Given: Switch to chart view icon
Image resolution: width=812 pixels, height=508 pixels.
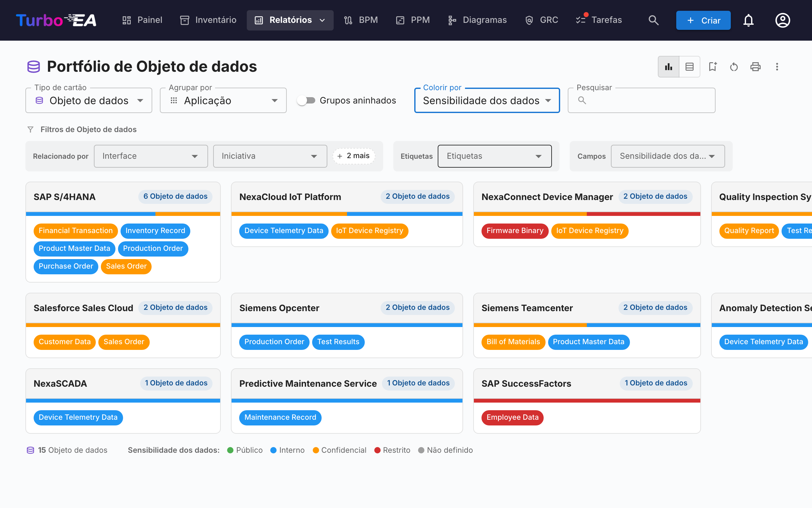Looking at the screenshot, I should (x=668, y=67).
